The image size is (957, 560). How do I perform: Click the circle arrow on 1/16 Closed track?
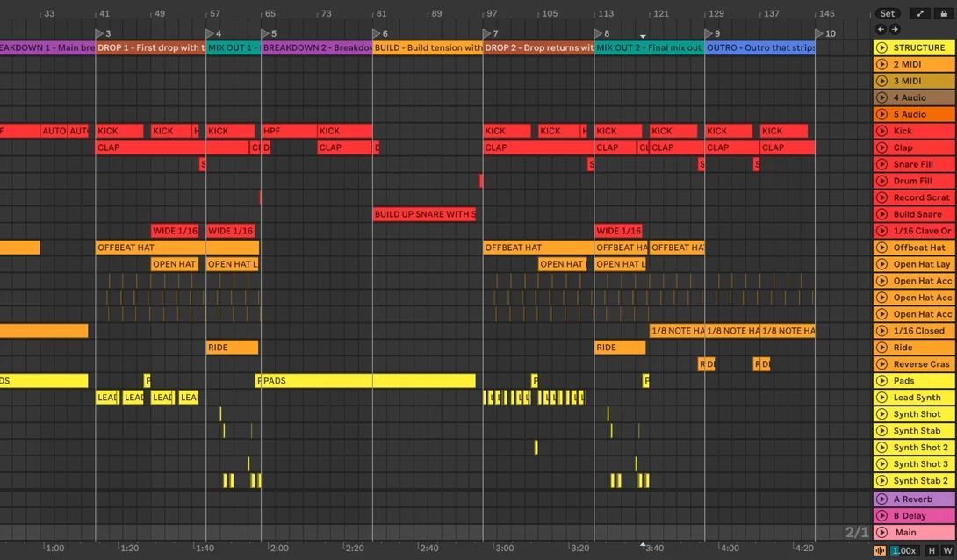coord(881,331)
